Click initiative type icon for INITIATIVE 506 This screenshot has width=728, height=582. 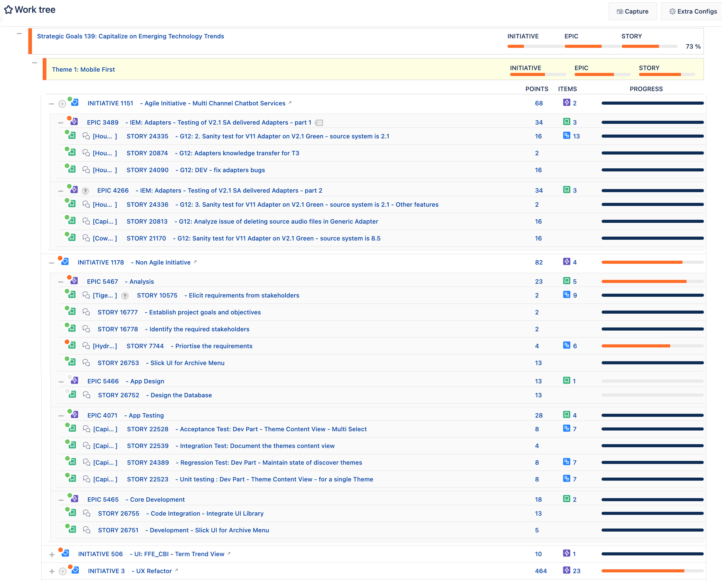click(66, 558)
